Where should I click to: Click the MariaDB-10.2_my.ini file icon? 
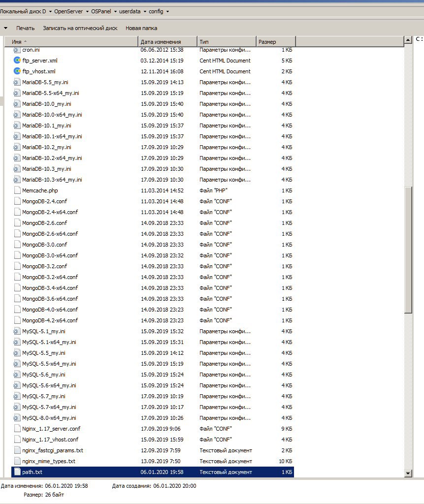pyautogui.click(x=17, y=147)
